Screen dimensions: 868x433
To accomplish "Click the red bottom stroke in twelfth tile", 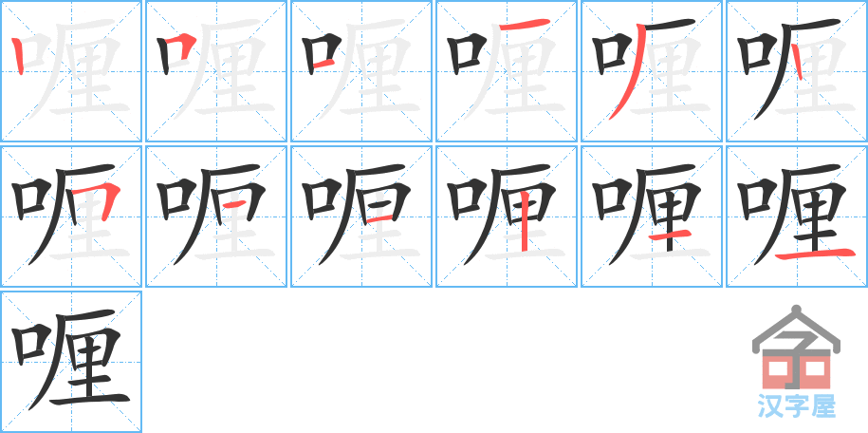I will click(813, 254).
